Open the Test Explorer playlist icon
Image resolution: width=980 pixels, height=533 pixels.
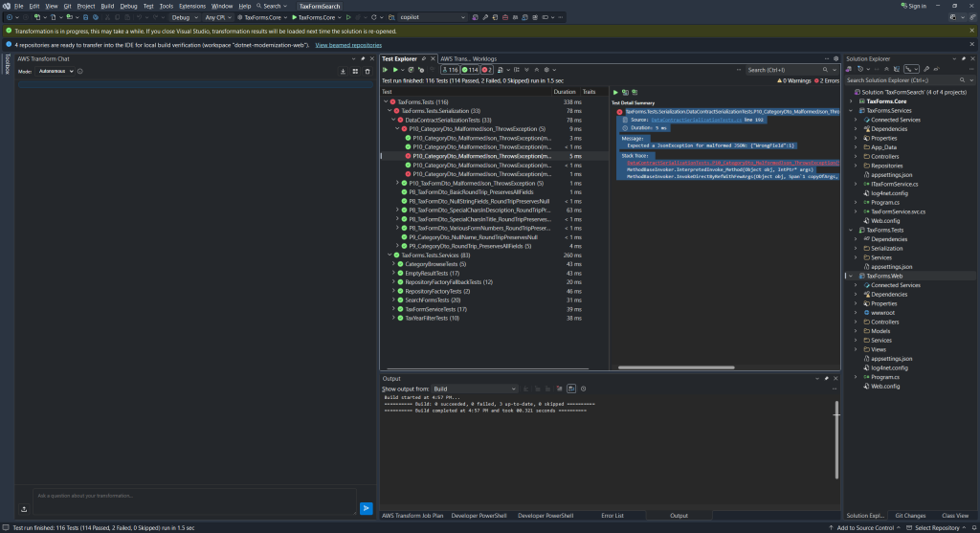pyautogui.click(x=500, y=70)
